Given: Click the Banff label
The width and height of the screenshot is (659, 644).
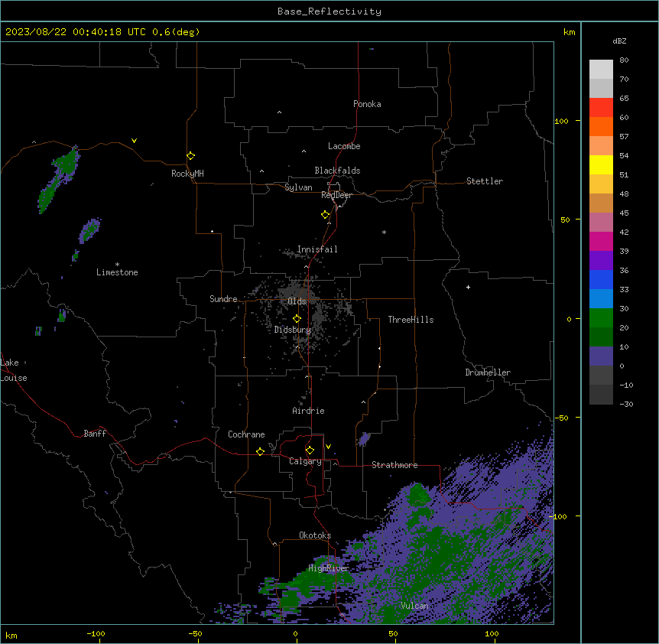Looking at the screenshot, I should pos(95,434).
